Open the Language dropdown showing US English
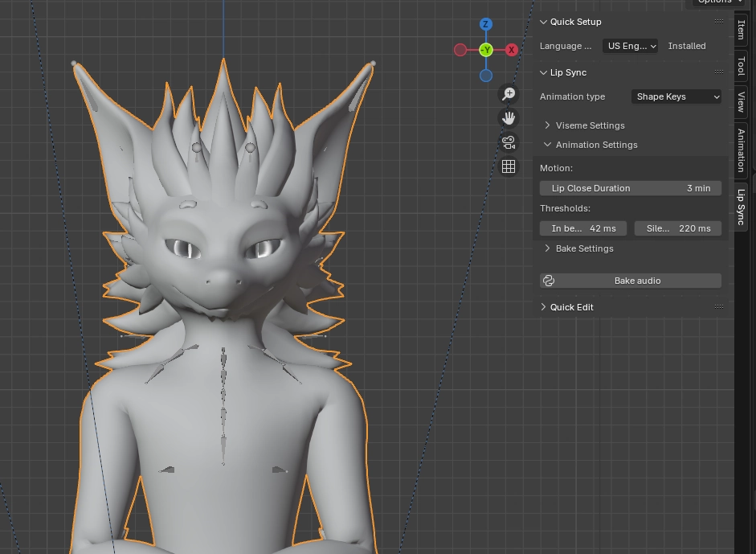The height and width of the screenshot is (554, 756). tap(631, 46)
